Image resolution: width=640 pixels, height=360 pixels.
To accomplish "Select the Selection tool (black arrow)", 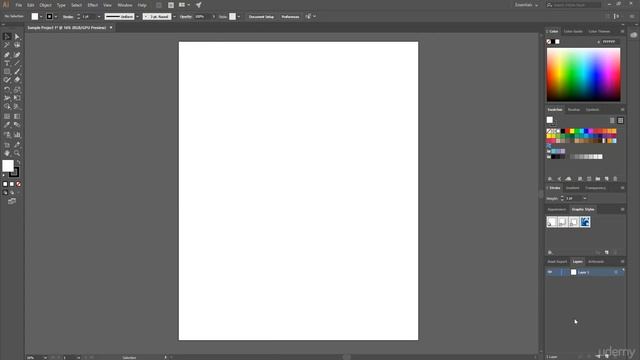I will (x=7, y=37).
